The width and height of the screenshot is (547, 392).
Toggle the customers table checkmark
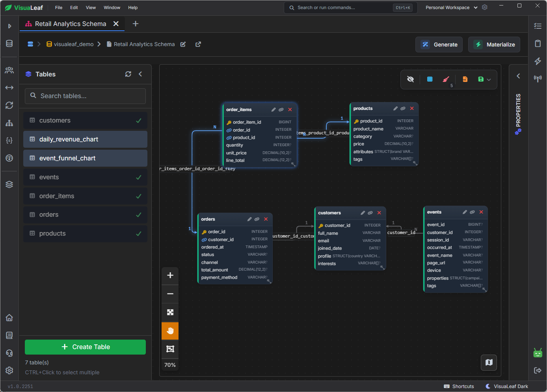coord(139,121)
